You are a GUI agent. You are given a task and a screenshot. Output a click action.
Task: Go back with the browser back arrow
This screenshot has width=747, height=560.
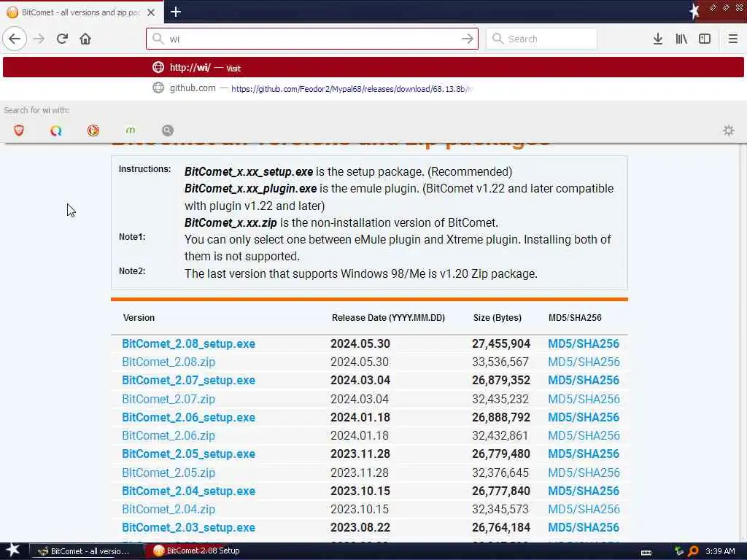tap(15, 39)
